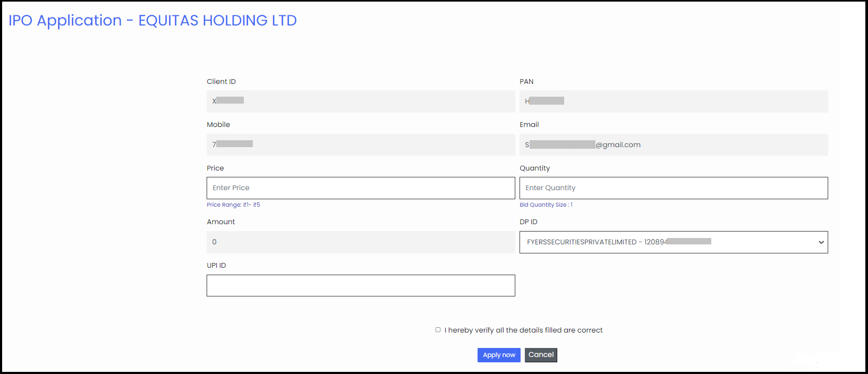Click the 'Client ID' label
868x374 pixels.
click(x=221, y=81)
